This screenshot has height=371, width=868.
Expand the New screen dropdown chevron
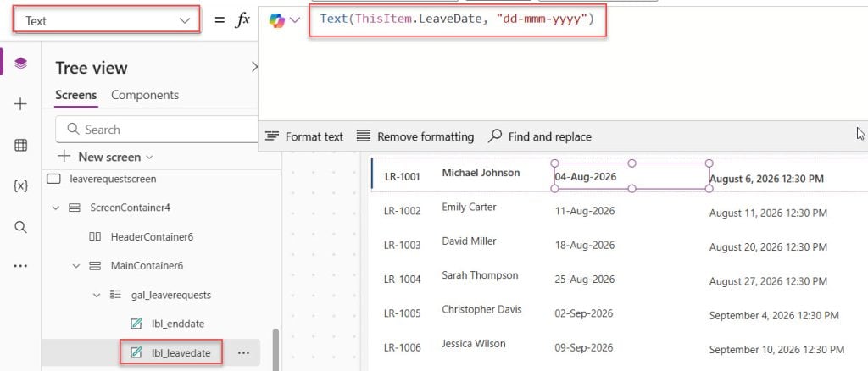click(149, 158)
